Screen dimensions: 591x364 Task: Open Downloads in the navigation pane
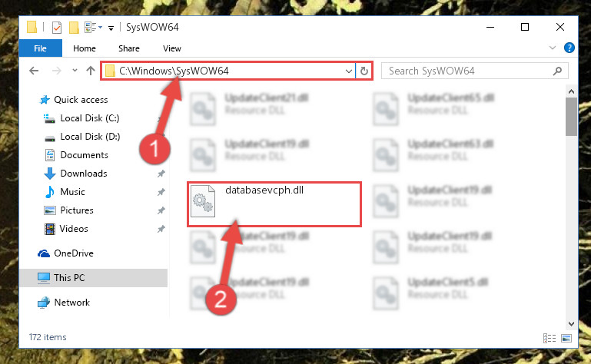tap(84, 174)
